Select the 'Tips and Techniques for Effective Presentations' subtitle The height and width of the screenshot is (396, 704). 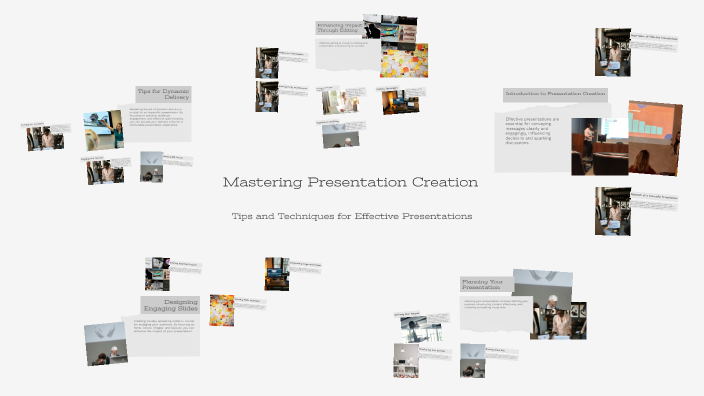(x=352, y=216)
